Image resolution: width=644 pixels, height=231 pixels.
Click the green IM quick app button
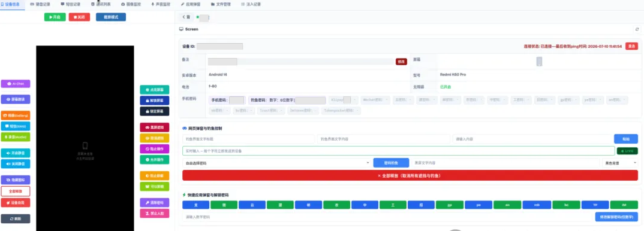coord(624,205)
